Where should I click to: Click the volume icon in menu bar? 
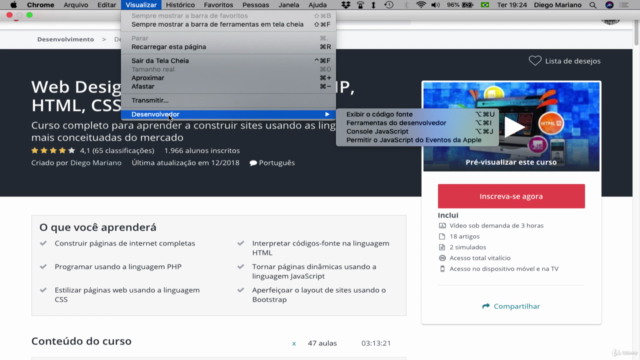click(x=436, y=5)
